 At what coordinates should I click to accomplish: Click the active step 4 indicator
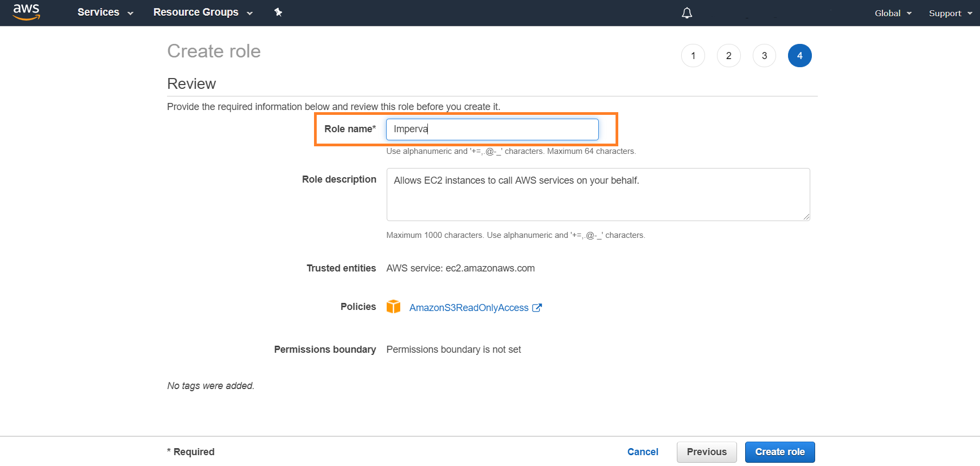[x=799, y=56]
